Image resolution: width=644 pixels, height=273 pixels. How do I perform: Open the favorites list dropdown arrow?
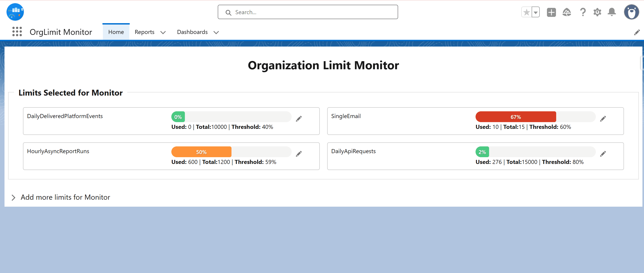535,12
